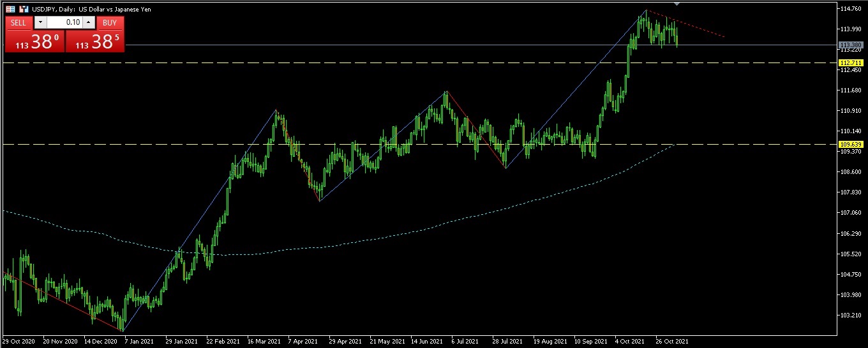Select the gray chart shift triangle marker
The image size is (868, 348).
pyautogui.click(x=677, y=4)
